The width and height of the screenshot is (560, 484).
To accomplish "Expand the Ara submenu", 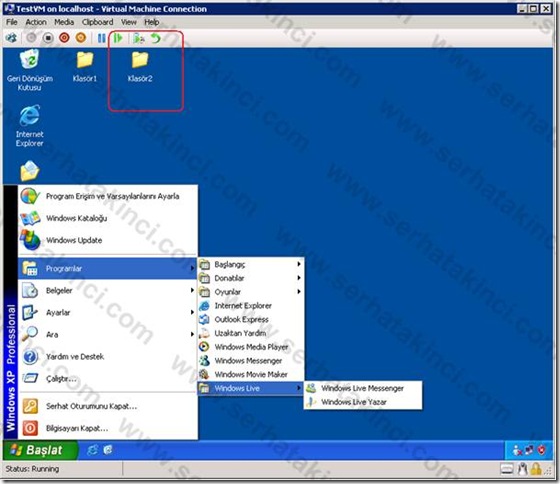I will (x=108, y=335).
